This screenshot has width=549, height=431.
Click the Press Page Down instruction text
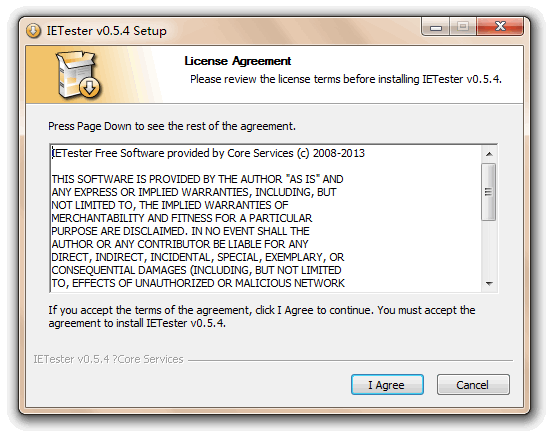(x=172, y=126)
